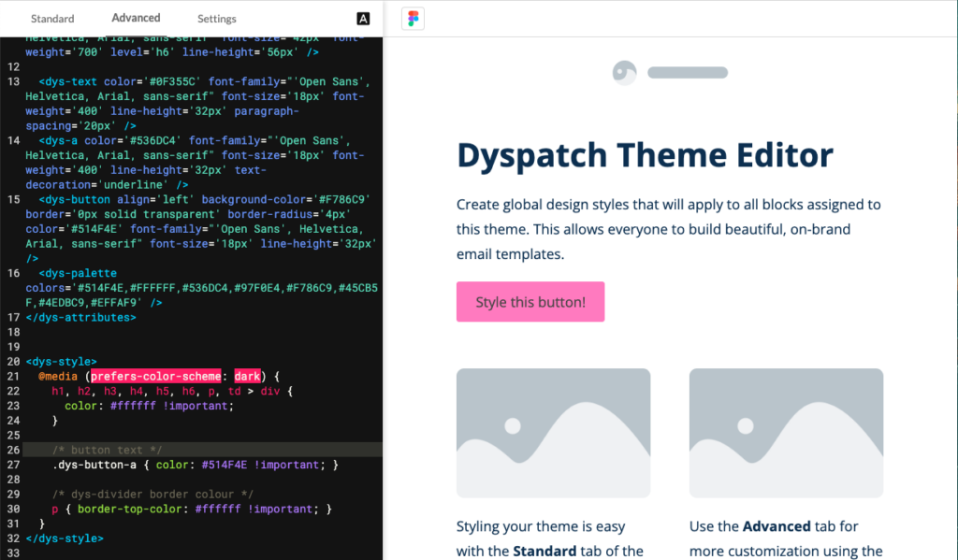Click the '@media' keyword in code
This screenshot has height=560, width=958.
tap(58, 376)
